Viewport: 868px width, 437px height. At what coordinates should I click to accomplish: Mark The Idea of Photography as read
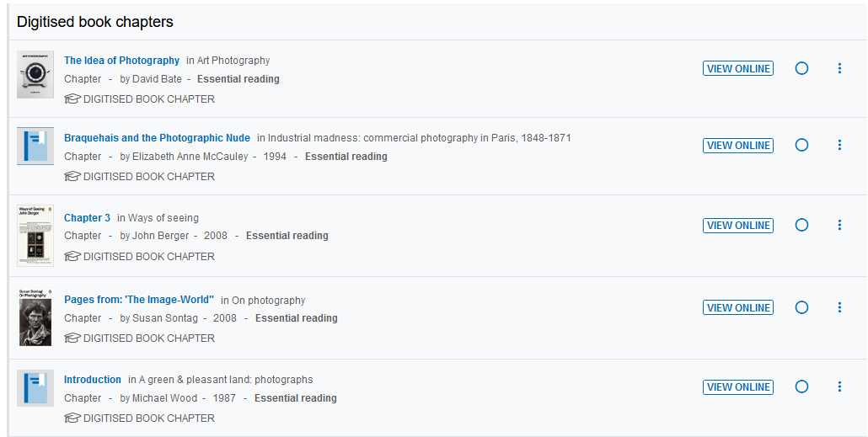[x=801, y=68]
